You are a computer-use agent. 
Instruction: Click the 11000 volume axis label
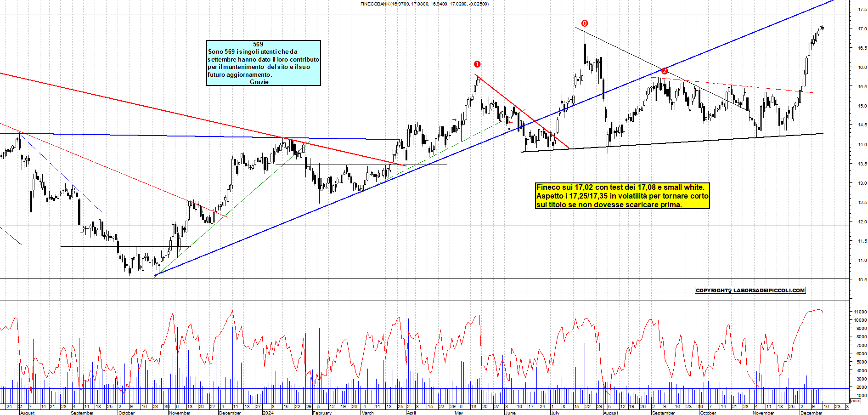click(860, 312)
